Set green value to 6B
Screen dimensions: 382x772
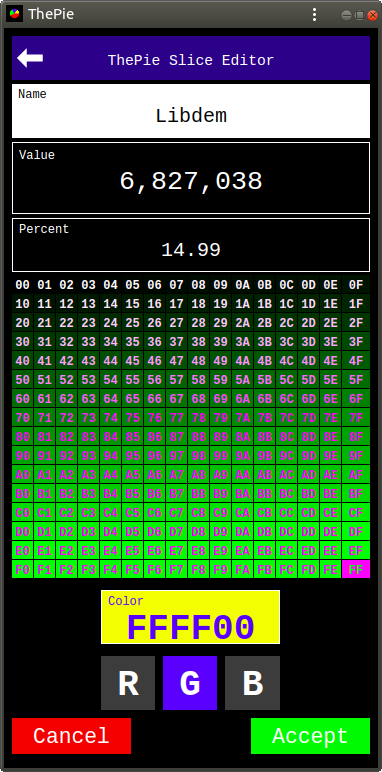tap(264, 399)
